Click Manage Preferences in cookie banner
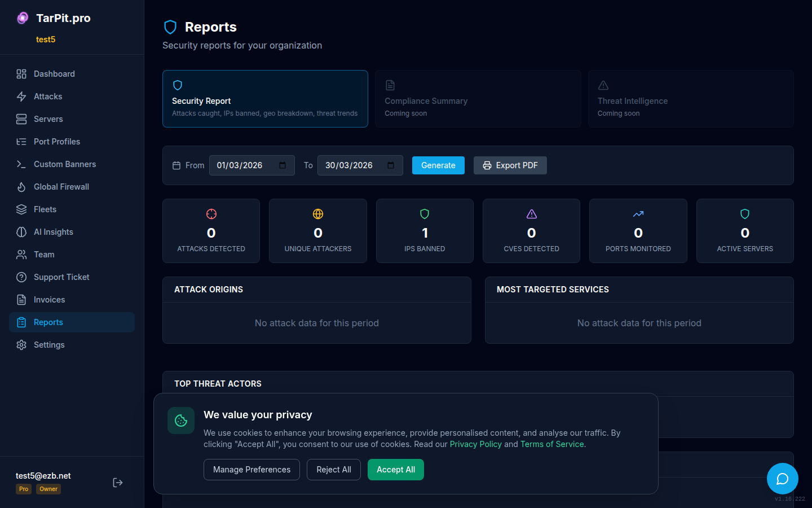 251,470
